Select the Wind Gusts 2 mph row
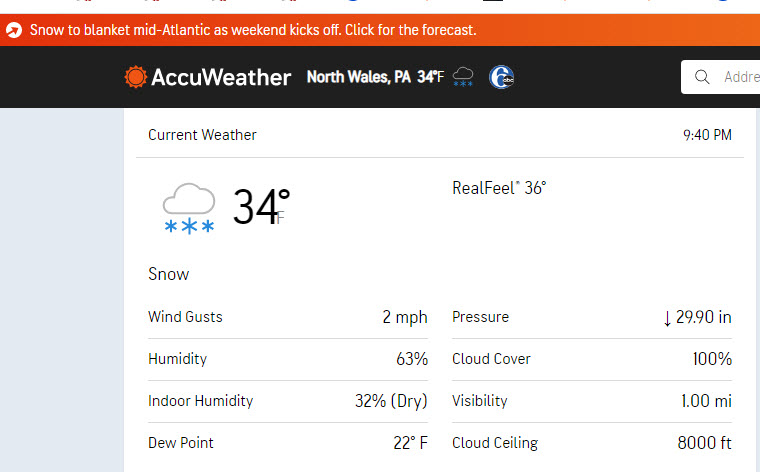 coord(288,317)
